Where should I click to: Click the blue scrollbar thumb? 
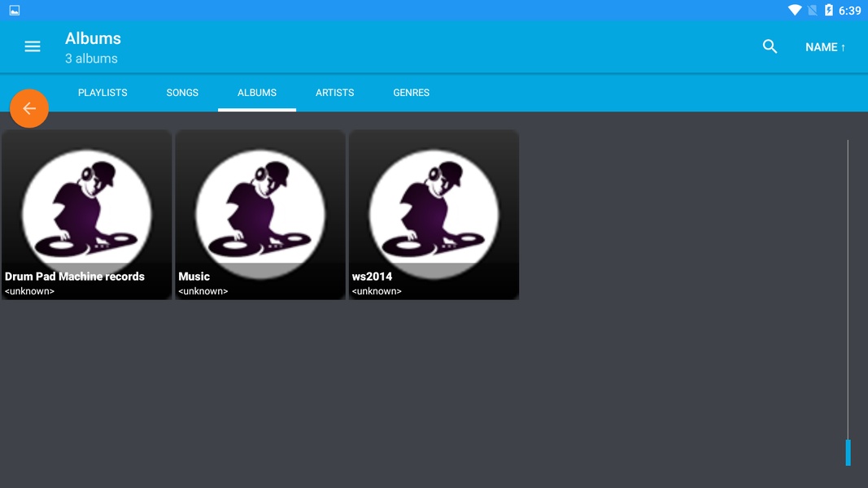[x=848, y=452]
